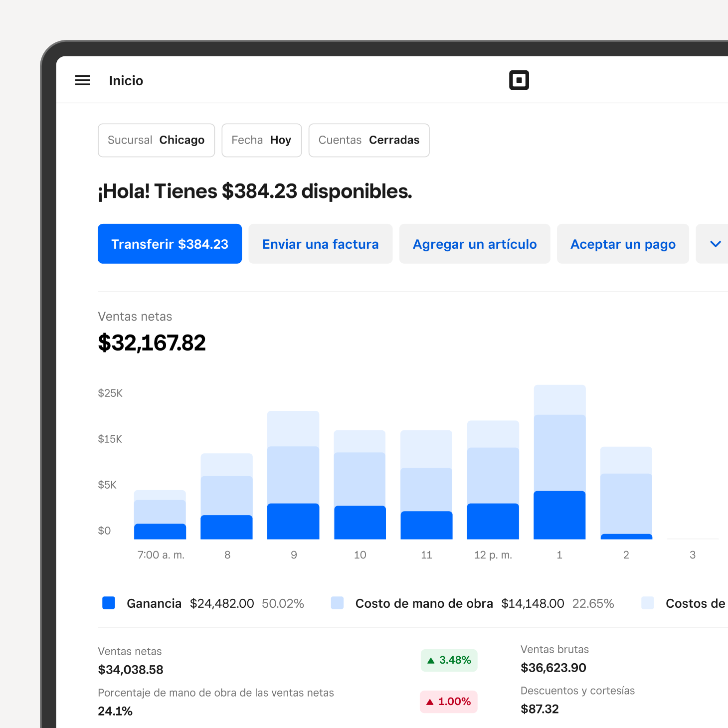Click the $25K axis label

110,393
